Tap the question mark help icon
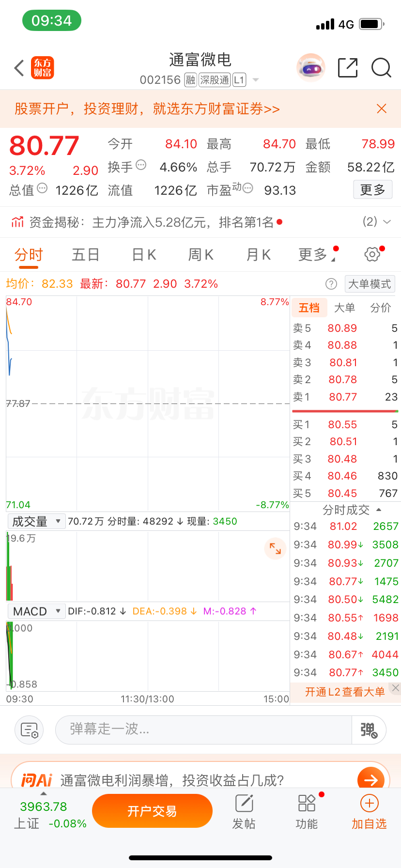 [331, 284]
